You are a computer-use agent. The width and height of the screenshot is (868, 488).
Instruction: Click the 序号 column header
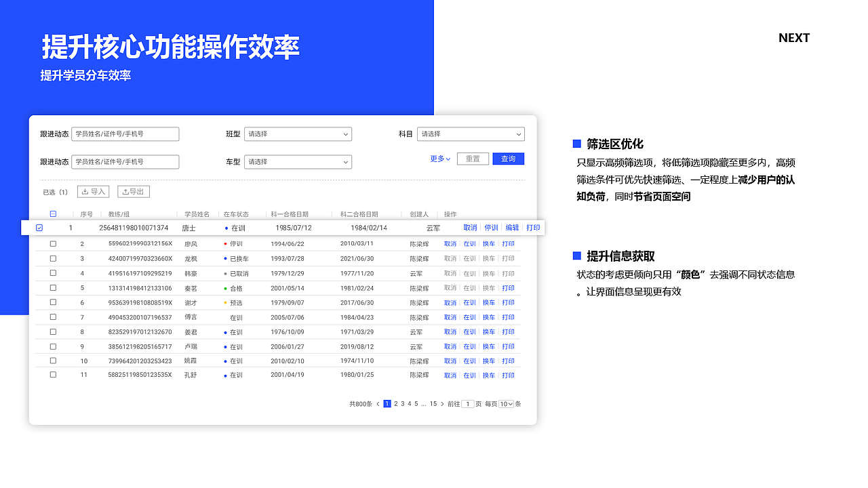point(86,214)
